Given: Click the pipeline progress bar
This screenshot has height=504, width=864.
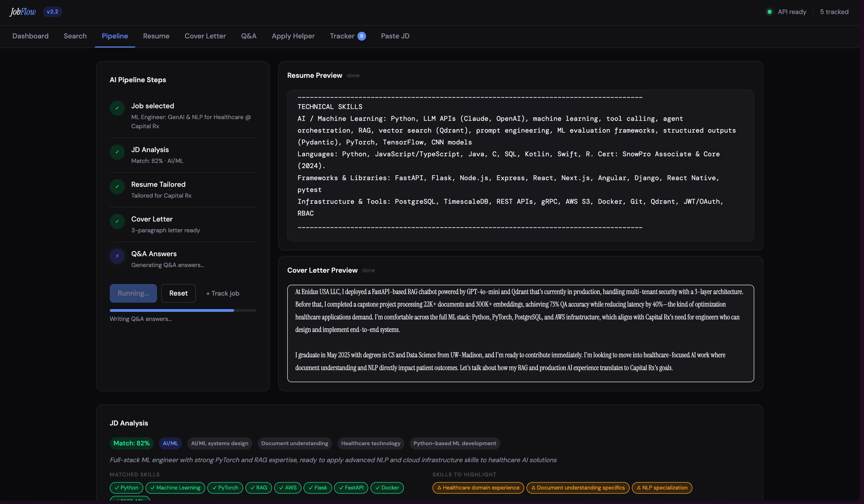Looking at the screenshot, I should coord(183,310).
